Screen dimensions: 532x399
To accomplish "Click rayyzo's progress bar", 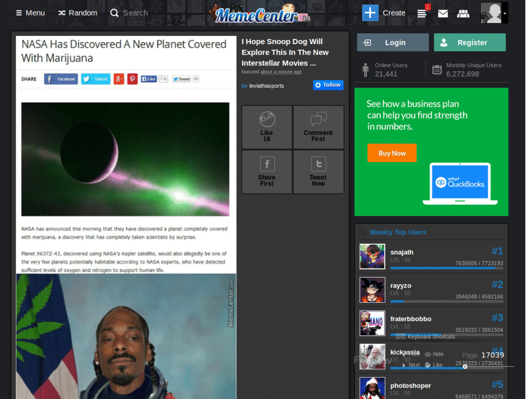I will 446,301.
